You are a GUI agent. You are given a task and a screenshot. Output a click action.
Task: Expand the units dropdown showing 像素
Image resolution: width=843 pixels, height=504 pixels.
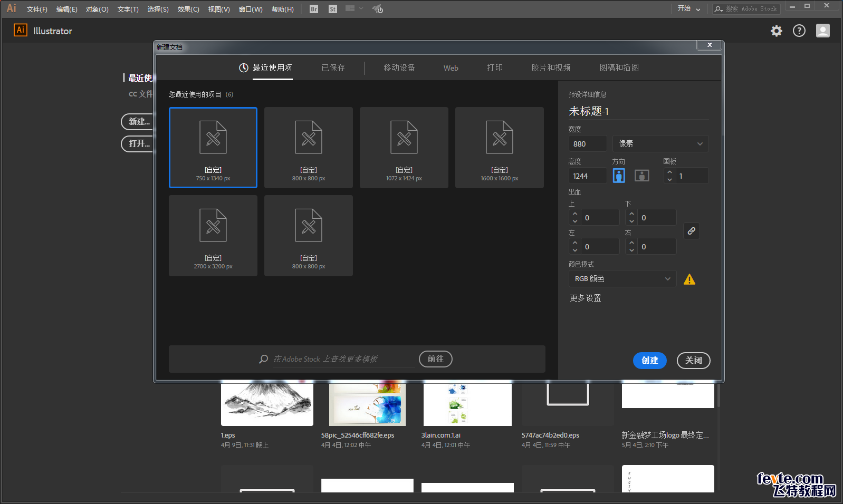pos(660,143)
